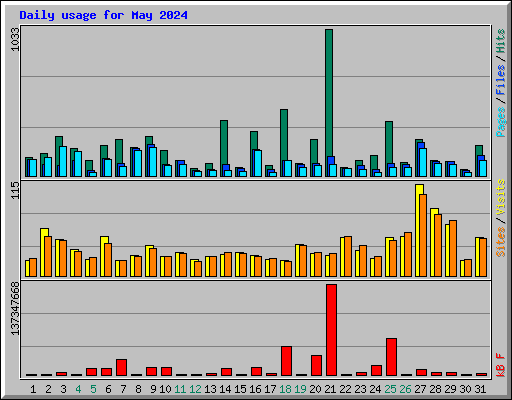Select the yellow "Visits" legend label
Screen dimensions: 512x400
click(500, 197)
